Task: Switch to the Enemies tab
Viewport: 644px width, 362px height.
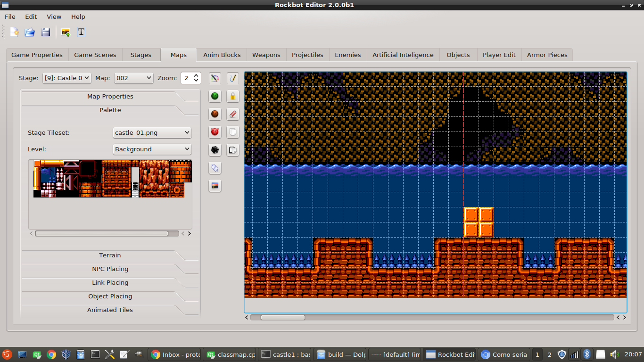Action: point(348,55)
